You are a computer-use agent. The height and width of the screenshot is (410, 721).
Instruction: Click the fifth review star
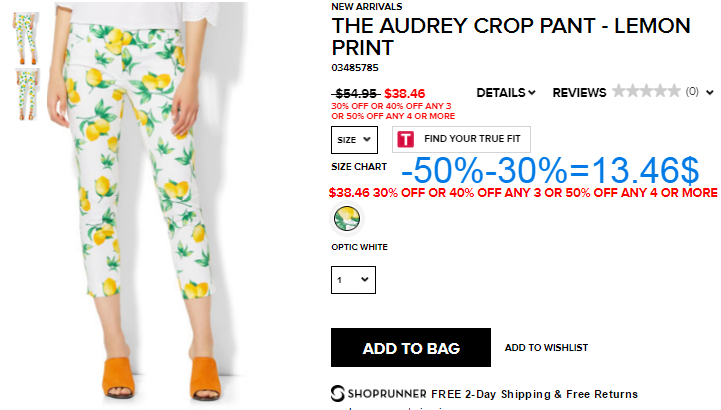coord(674,91)
